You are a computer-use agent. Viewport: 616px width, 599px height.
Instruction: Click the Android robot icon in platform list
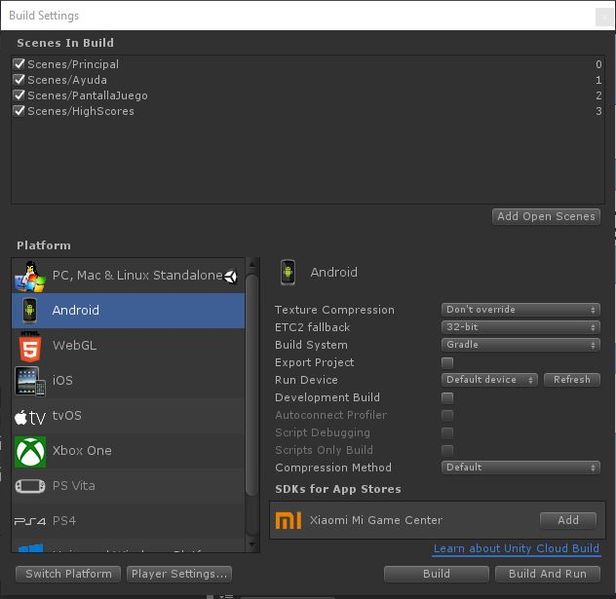(x=30, y=310)
